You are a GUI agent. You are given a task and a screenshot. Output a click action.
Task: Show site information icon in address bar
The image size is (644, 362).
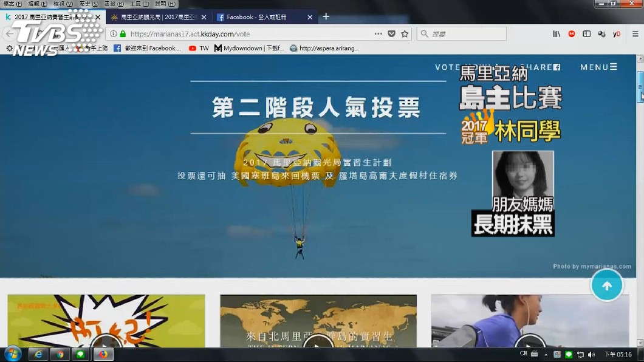coord(114,33)
